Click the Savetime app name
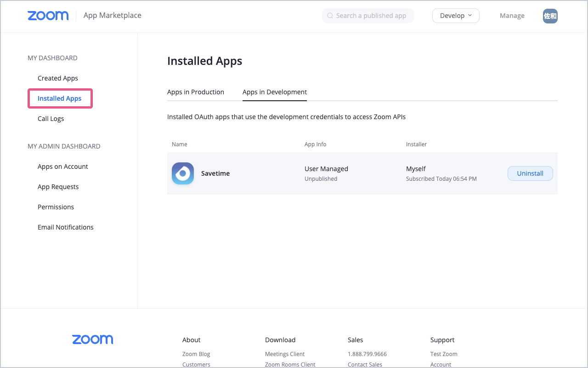The image size is (588, 368). tap(215, 173)
